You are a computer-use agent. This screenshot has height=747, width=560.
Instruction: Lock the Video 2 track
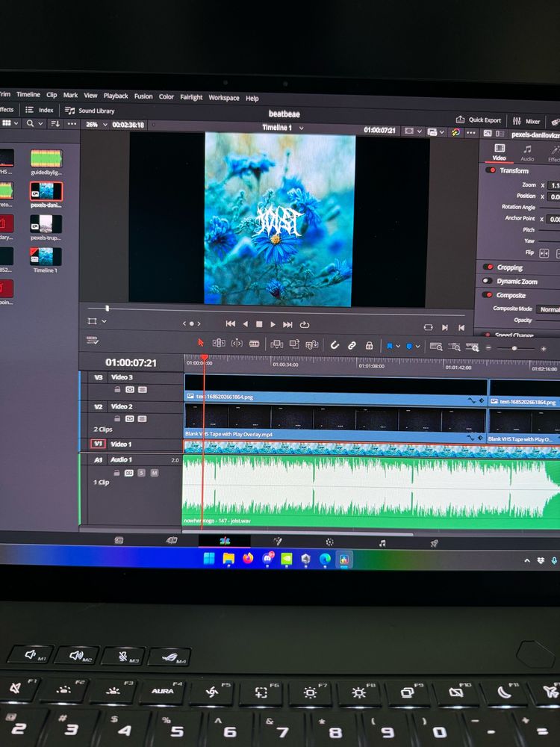(x=117, y=418)
